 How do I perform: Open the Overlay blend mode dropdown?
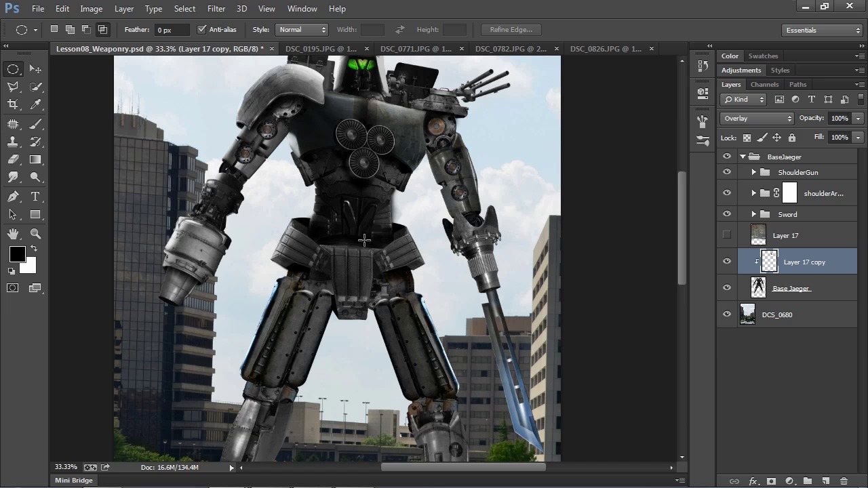click(756, 119)
